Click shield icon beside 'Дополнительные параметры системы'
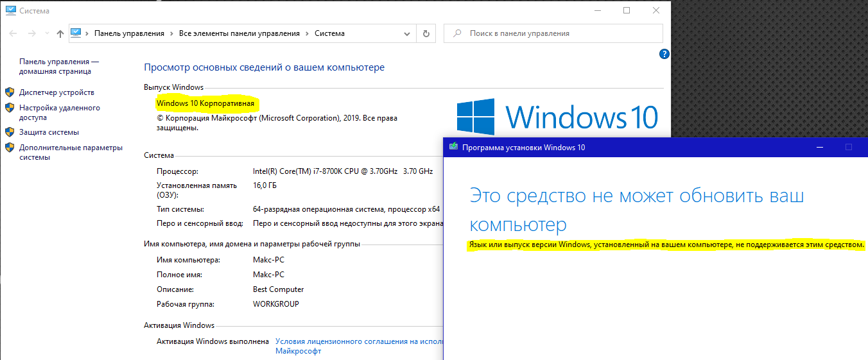This screenshot has width=868, height=360. 10,148
